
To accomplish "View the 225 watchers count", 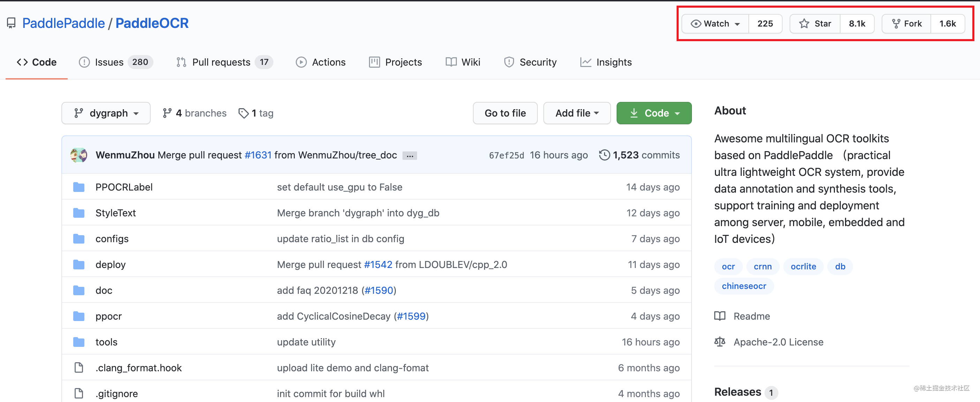I will point(765,24).
